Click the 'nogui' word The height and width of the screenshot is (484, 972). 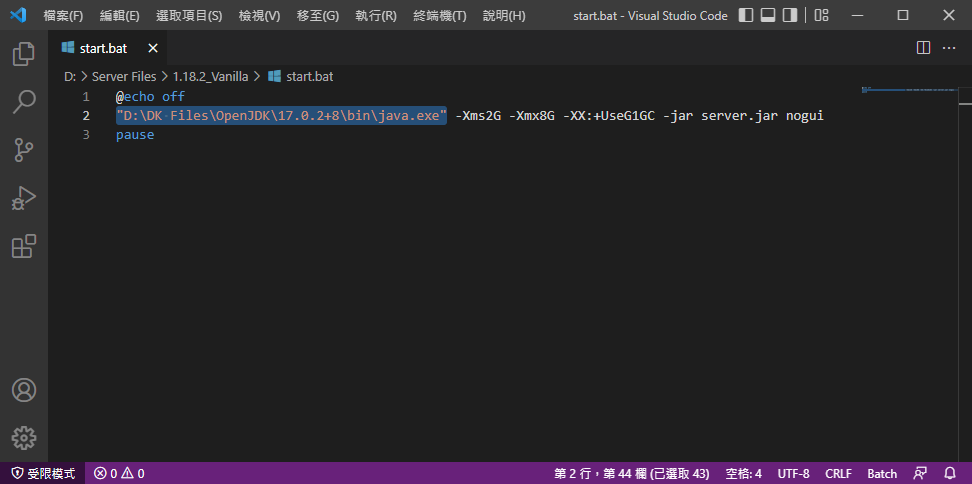(x=805, y=116)
